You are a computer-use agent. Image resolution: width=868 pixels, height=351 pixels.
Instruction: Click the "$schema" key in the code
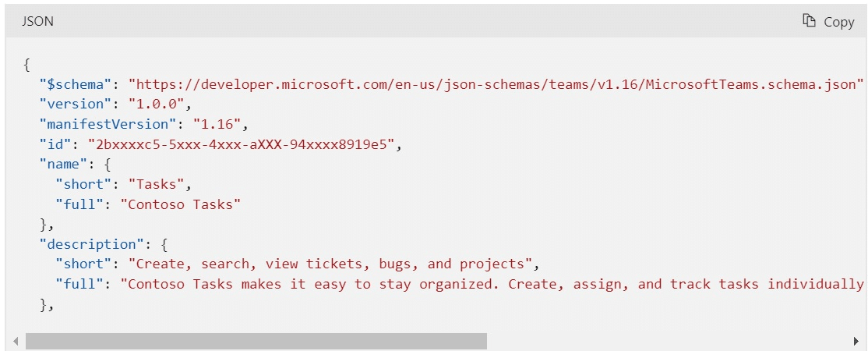point(76,83)
